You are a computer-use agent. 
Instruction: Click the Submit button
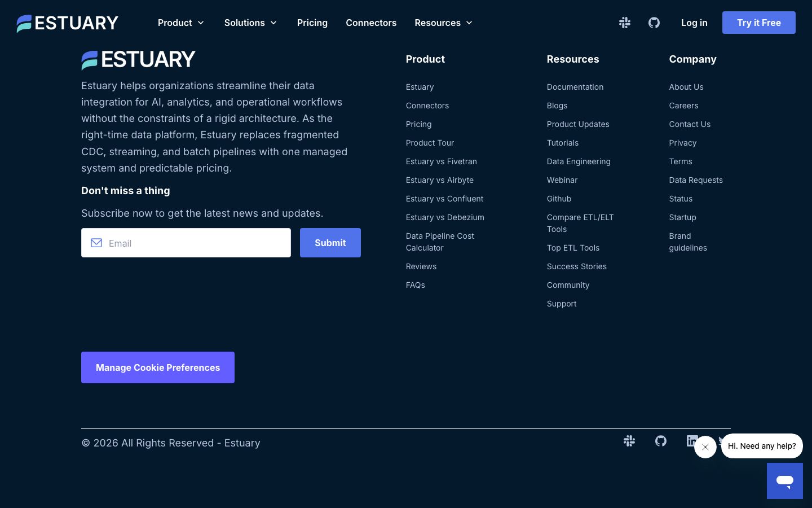(330, 243)
